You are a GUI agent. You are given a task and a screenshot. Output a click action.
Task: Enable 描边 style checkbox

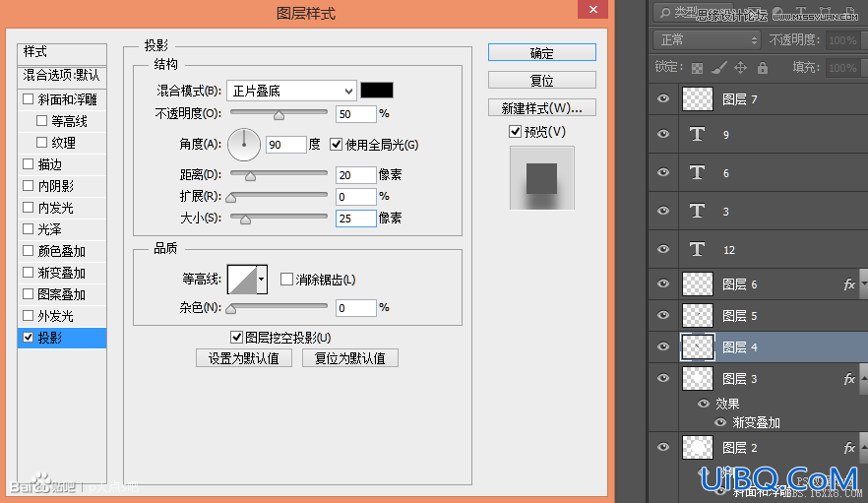tap(29, 163)
